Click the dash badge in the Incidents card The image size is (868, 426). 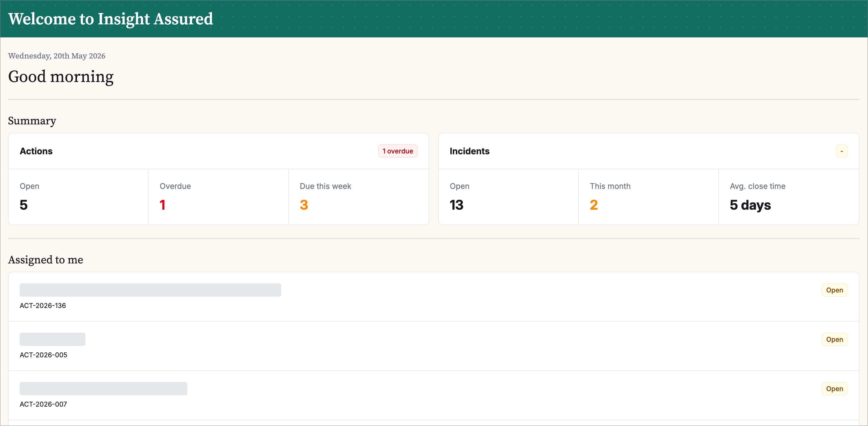pyautogui.click(x=841, y=151)
